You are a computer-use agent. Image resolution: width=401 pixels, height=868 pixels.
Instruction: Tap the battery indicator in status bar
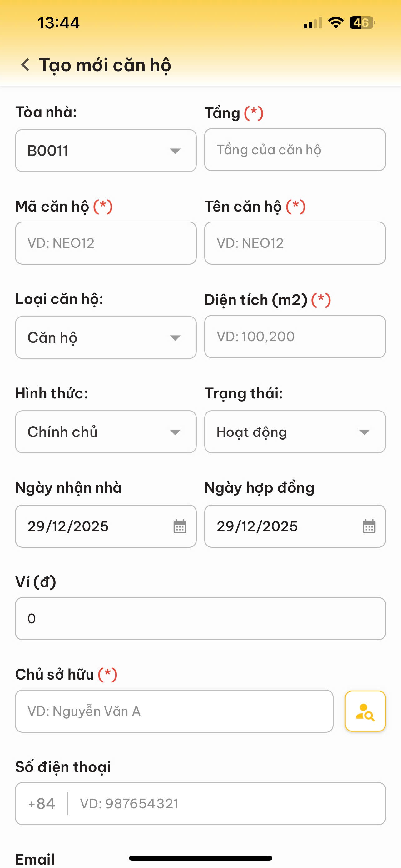[362, 23]
